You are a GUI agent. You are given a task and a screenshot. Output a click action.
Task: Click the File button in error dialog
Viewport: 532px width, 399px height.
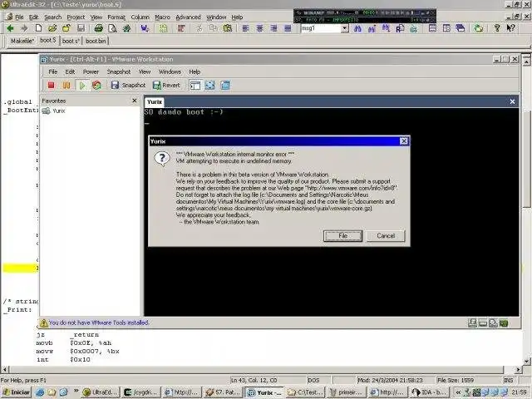coord(342,236)
